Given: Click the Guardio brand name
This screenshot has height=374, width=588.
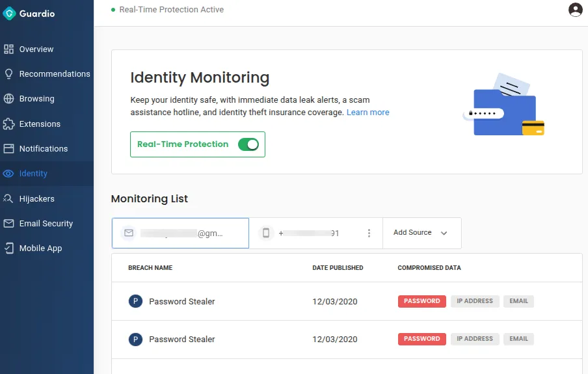Looking at the screenshot, I should point(36,14).
